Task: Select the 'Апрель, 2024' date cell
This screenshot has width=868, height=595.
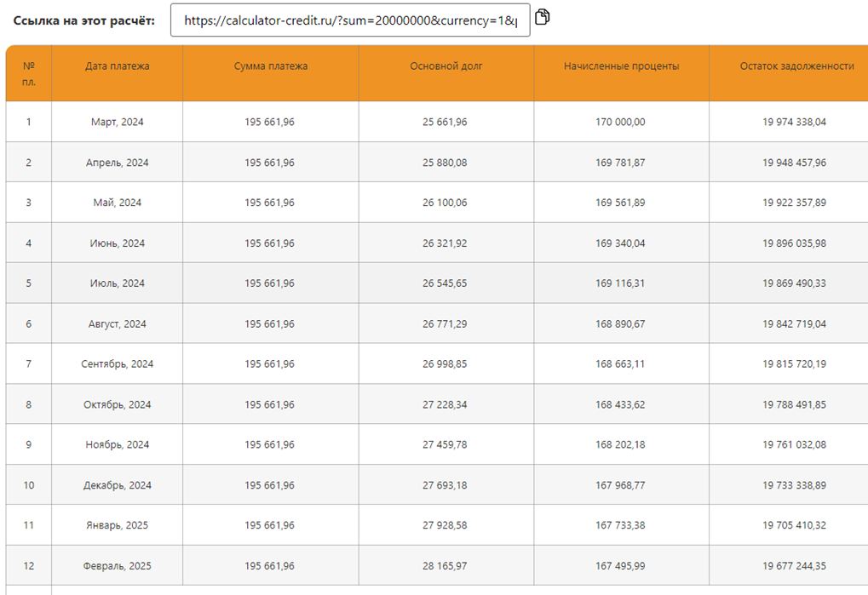Action: pyautogui.click(x=117, y=163)
